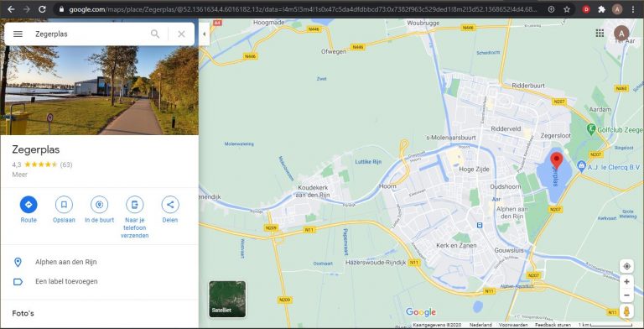Click Golfclub Zeegersloot green marker

coord(591,128)
